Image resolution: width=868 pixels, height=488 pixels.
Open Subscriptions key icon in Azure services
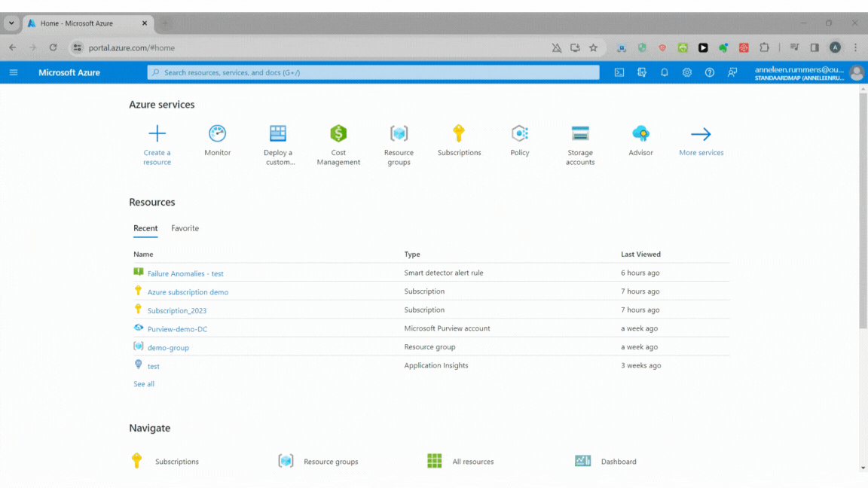pos(459,133)
